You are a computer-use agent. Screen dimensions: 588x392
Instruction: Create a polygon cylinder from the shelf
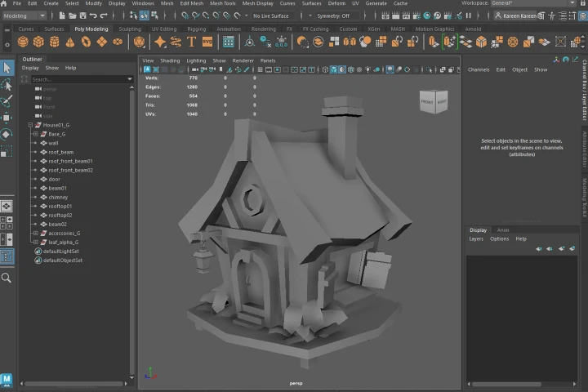[55, 42]
